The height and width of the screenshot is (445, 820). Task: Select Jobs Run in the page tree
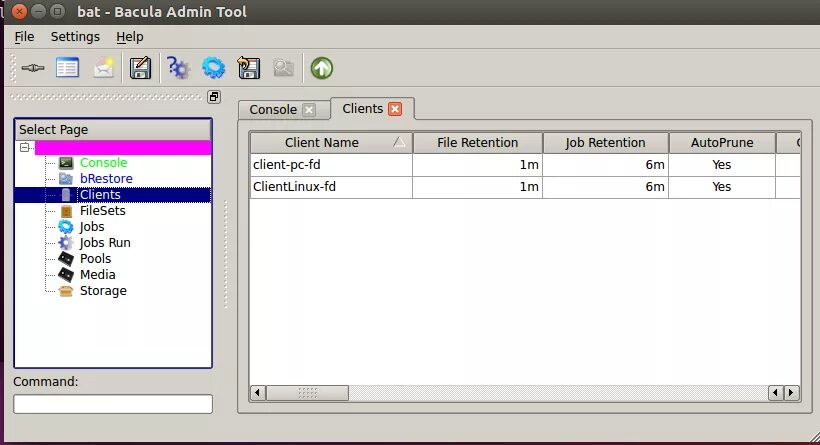point(105,243)
